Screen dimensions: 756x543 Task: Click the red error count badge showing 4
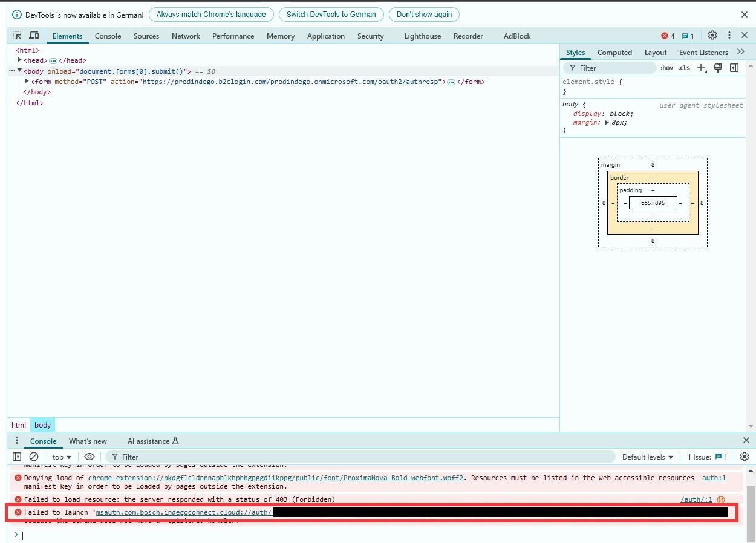click(668, 36)
